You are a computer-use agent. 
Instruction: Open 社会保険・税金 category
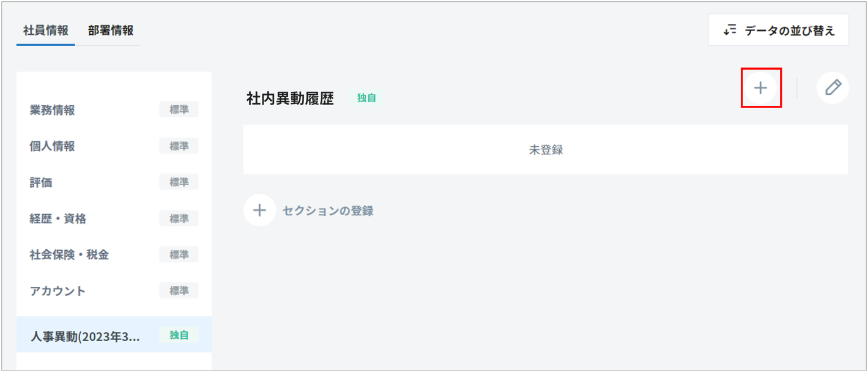[69, 254]
